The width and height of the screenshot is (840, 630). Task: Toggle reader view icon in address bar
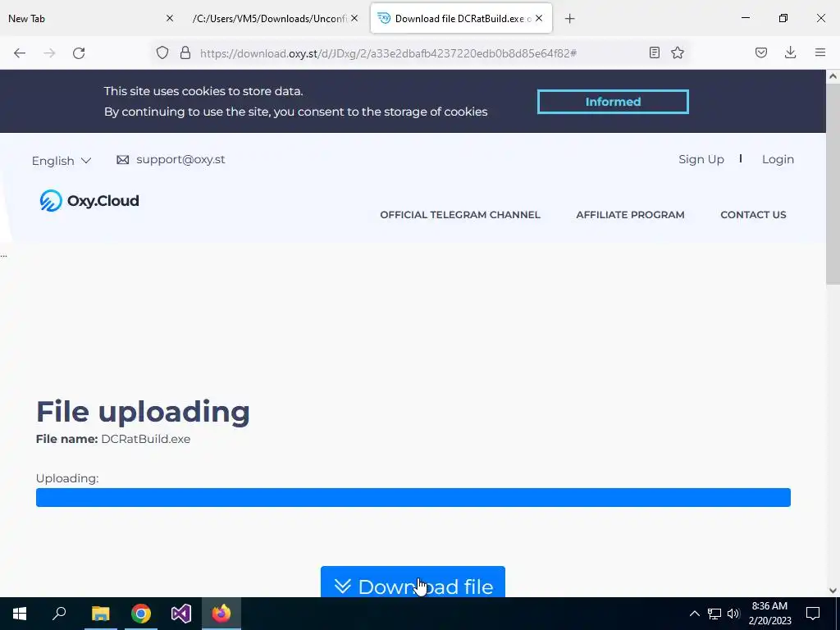click(654, 52)
